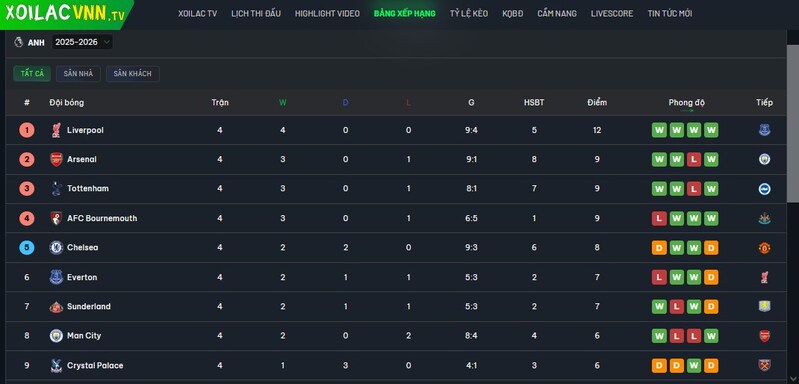Click the Chelsea team name
799x384 pixels.
83,248
